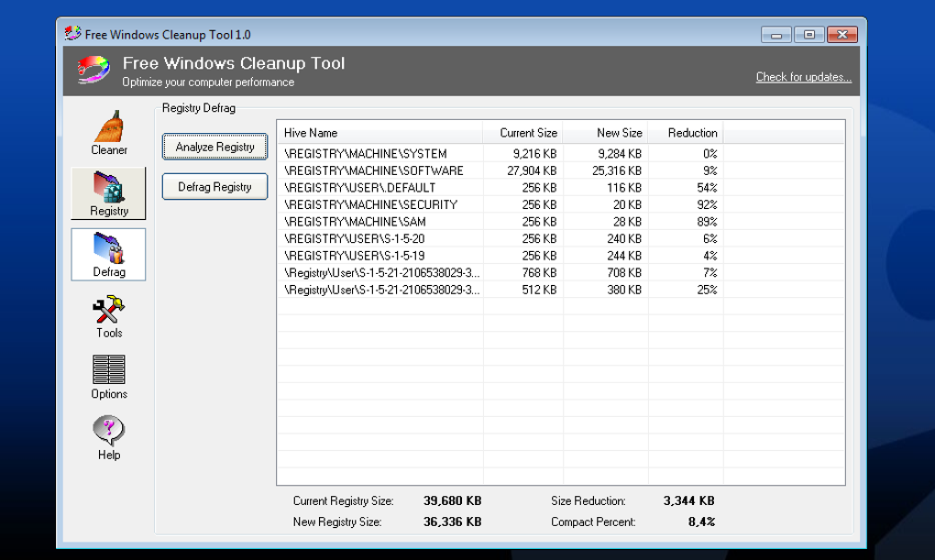
Task: Click the app logo in the header banner
Action: point(93,70)
